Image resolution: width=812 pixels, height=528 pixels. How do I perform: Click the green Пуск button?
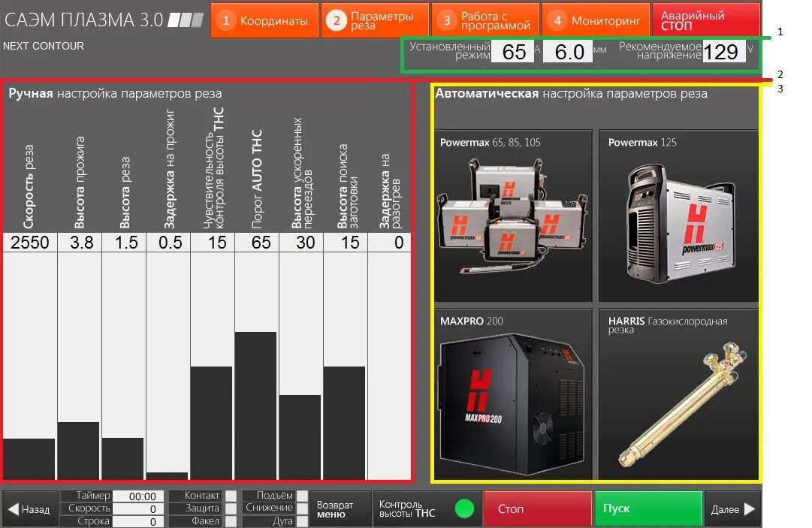[x=648, y=508]
